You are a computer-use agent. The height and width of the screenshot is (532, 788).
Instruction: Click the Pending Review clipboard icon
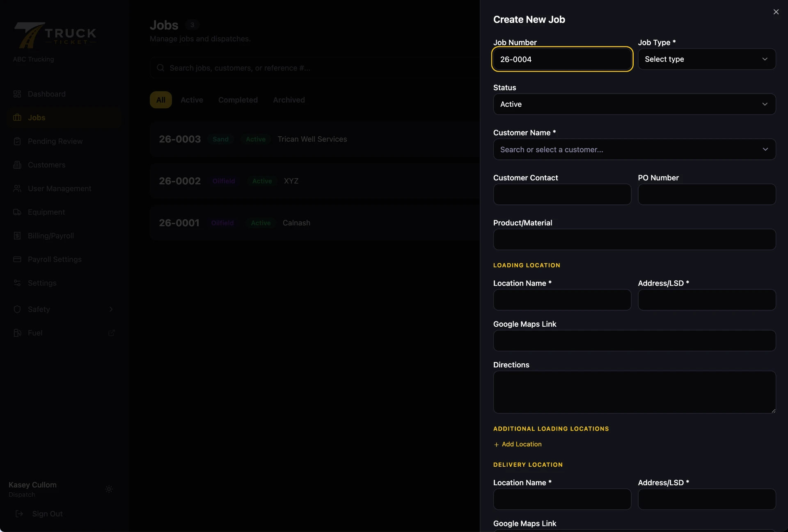pos(17,141)
